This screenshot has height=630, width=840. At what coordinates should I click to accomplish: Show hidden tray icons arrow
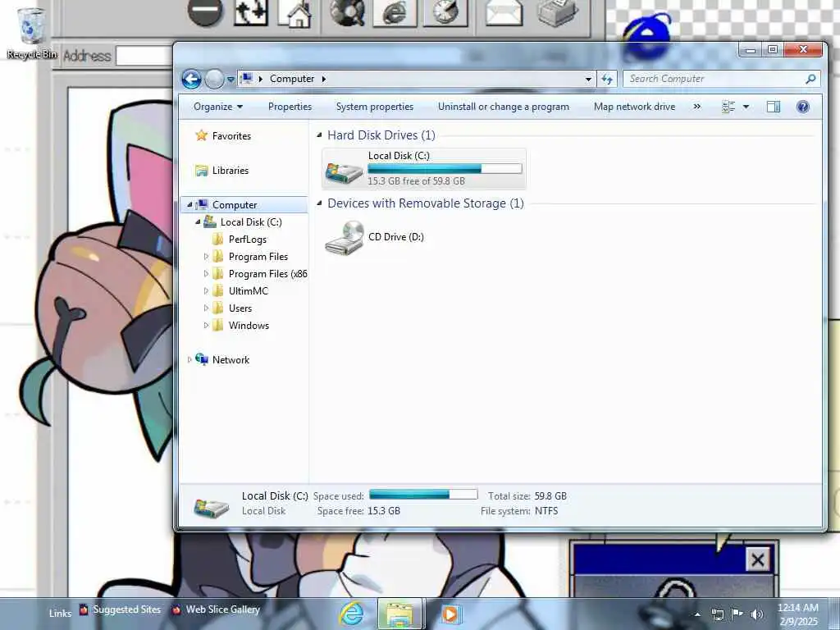pos(697,614)
